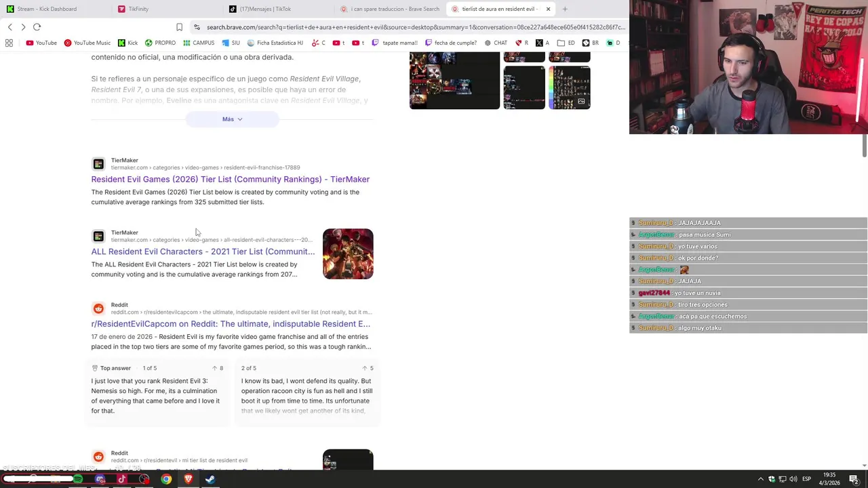868x488 pixels.
Task: Open the bookmarks apps grid icon
Action: 9,43
